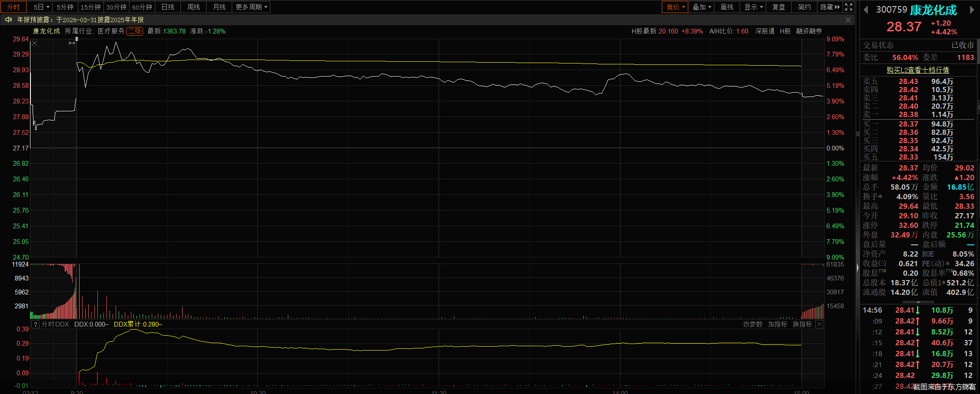Open the 叠加 overlay dropdown

(701, 7)
